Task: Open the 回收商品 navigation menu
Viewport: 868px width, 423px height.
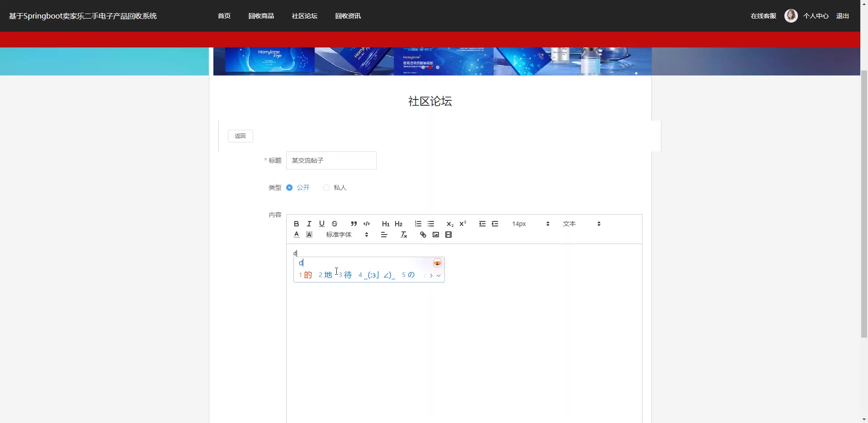Action: [261, 16]
